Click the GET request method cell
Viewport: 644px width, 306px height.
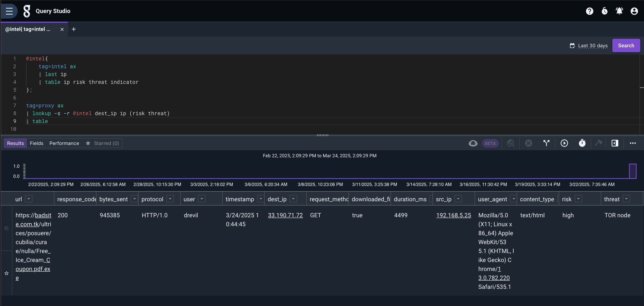pos(315,215)
